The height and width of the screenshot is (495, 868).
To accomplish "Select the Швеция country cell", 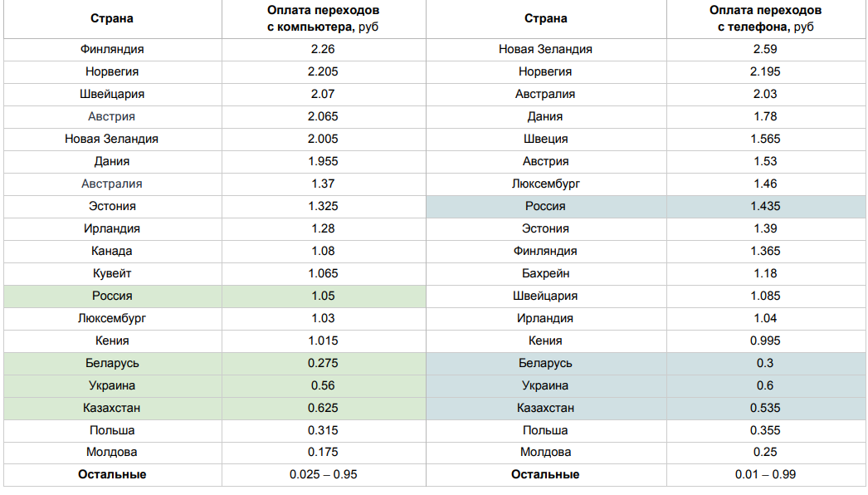I will pos(546,140).
